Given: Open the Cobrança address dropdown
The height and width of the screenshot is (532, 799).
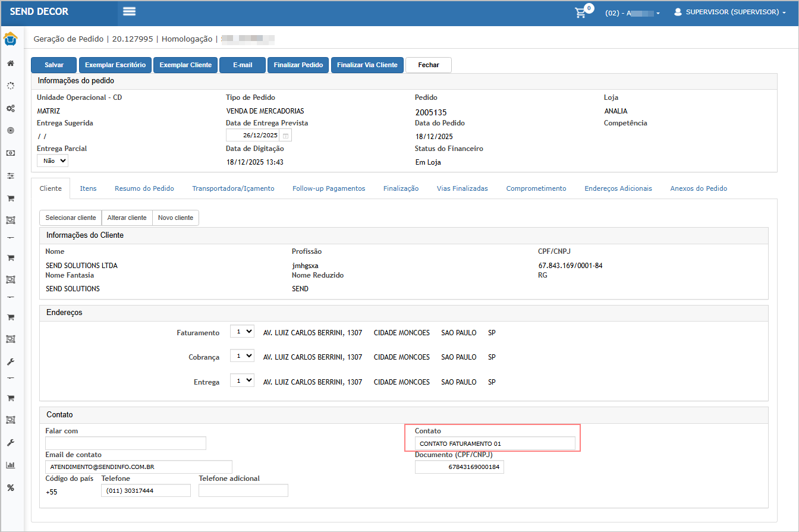Looking at the screenshot, I should click(x=242, y=357).
